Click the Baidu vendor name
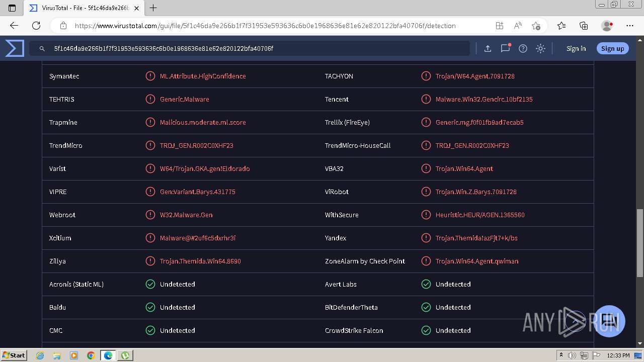The width and height of the screenshot is (644, 362). click(57, 307)
